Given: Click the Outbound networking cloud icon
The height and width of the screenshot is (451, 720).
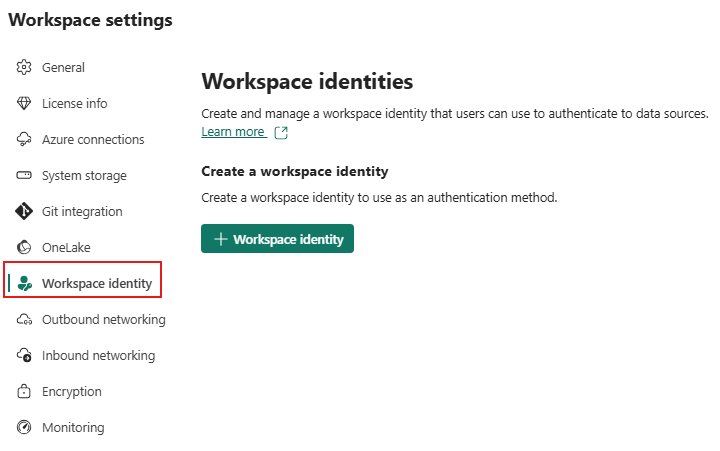Looking at the screenshot, I should point(24,319).
